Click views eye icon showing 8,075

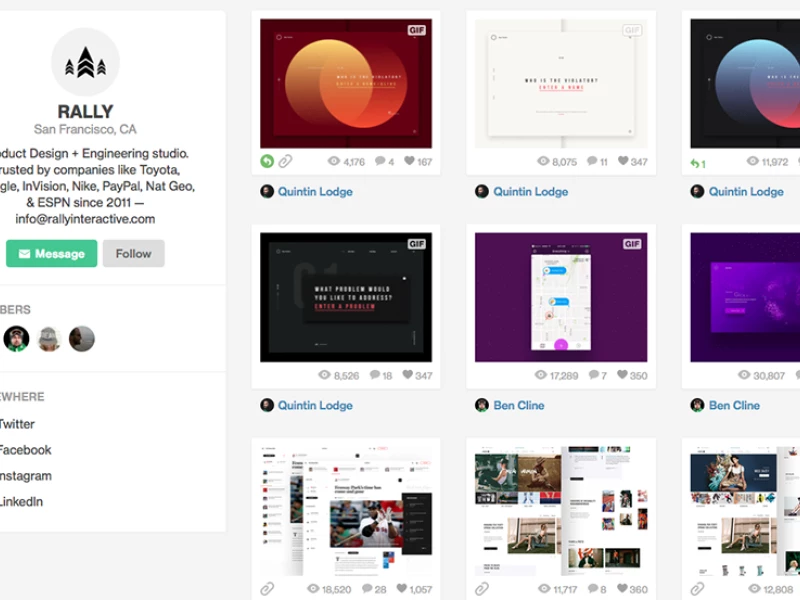(543, 161)
